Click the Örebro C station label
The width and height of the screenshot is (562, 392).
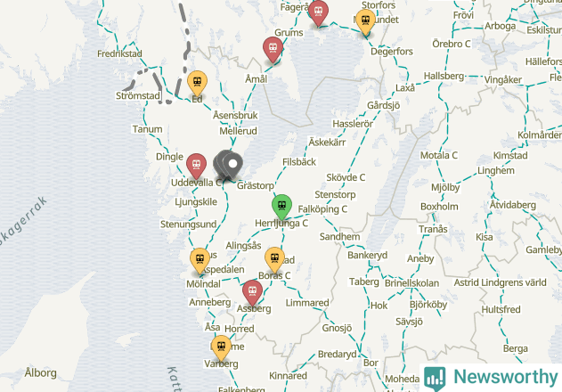click(x=452, y=44)
